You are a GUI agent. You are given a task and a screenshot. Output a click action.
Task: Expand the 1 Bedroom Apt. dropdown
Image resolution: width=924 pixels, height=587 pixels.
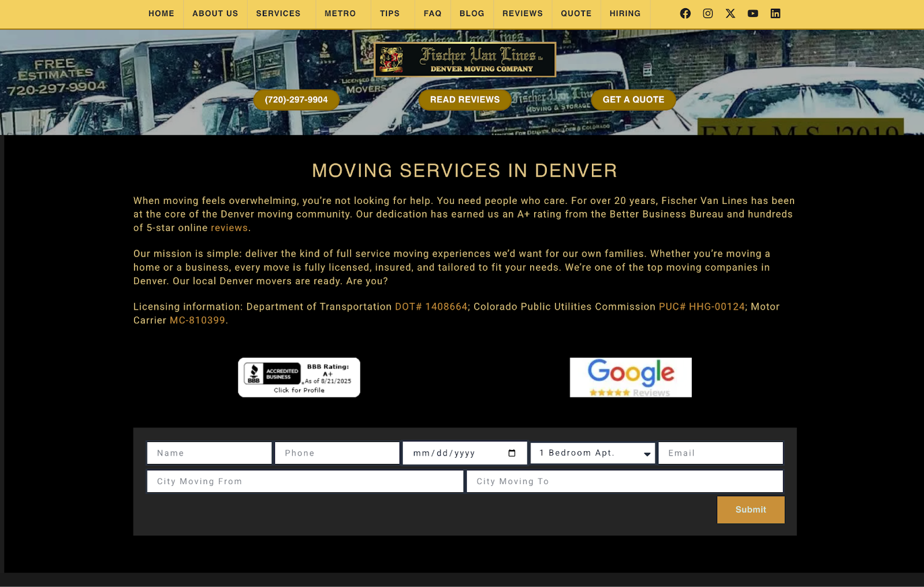[593, 453]
